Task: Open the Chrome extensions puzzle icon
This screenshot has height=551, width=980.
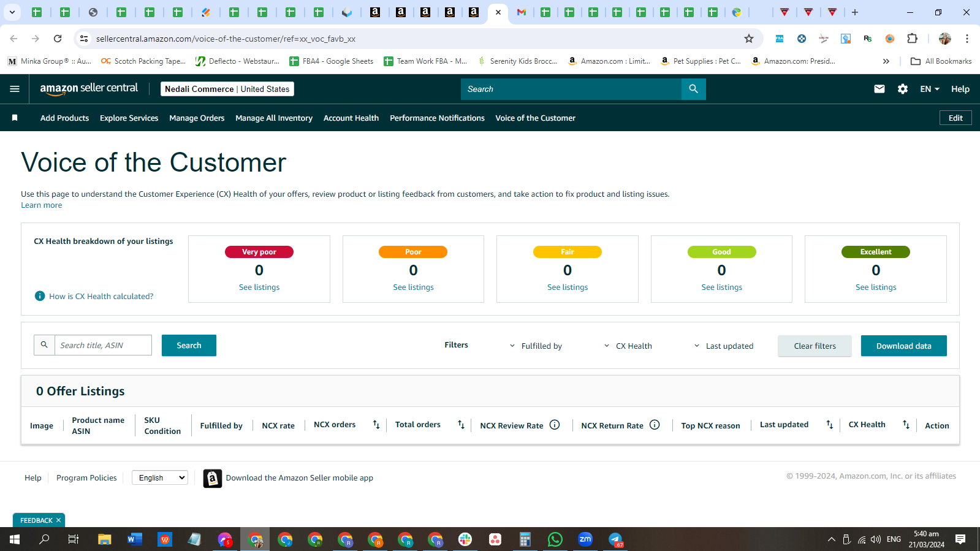Action: coord(912,39)
